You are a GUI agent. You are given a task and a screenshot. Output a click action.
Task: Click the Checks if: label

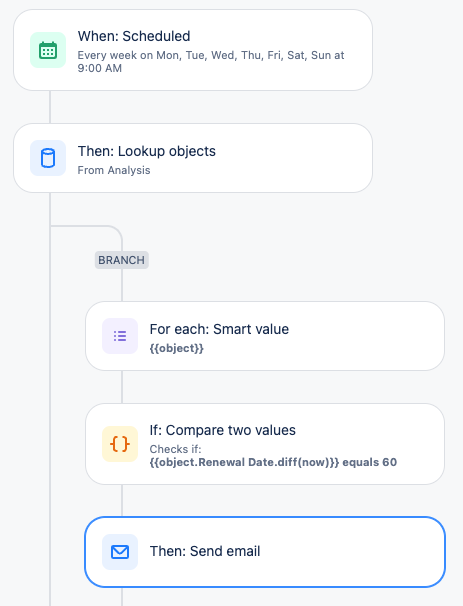pos(175,449)
